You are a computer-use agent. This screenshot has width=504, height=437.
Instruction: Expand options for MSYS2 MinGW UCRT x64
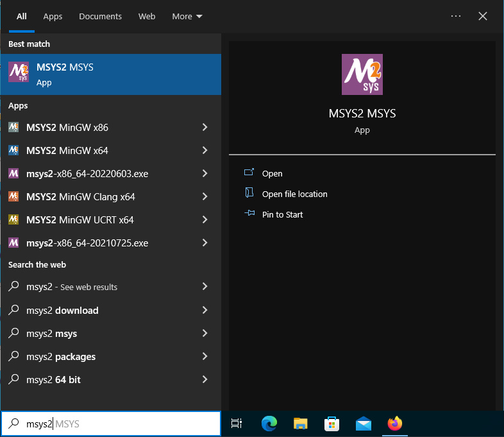(205, 219)
